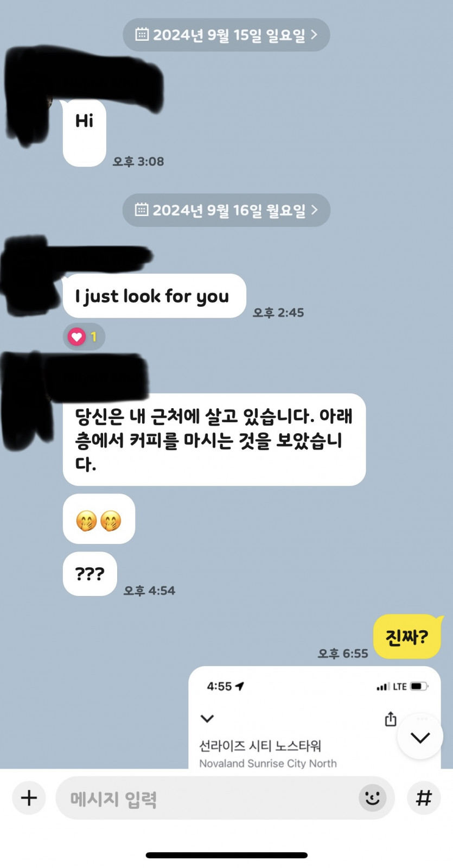
Task: Open the emoticon picker smiley icon
Action: (x=372, y=797)
